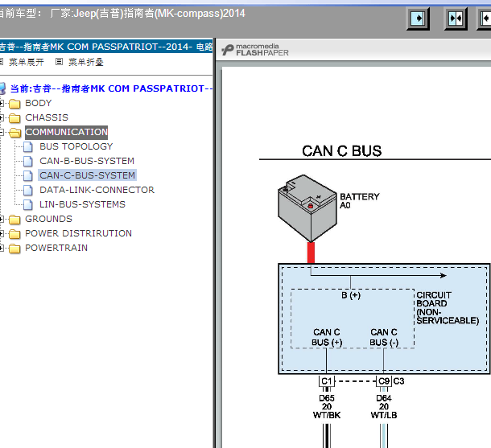The width and height of the screenshot is (491, 448).
Task: Click the GROUNDS folder icon
Action: 14,219
